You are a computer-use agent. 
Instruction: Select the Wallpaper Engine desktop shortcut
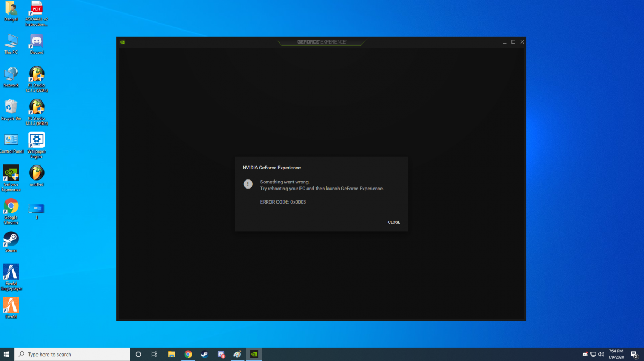(36, 146)
